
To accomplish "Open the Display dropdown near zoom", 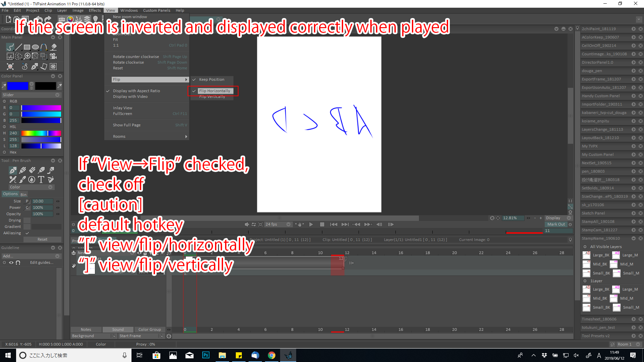I will pyautogui.click(x=558, y=218).
